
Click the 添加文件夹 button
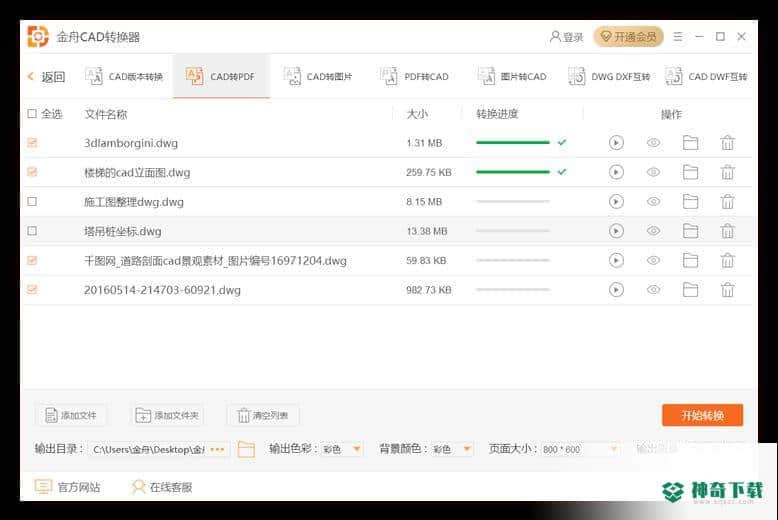167,415
